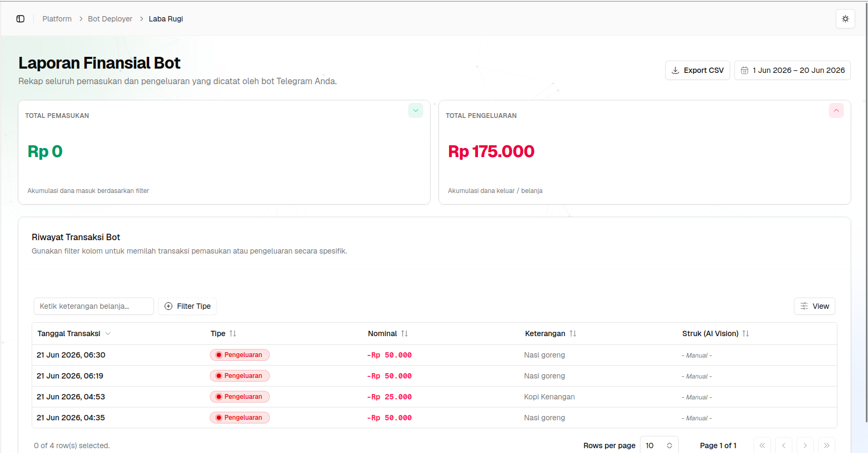Click Pengeluaran badge in 06:30 row
The width and height of the screenshot is (868, 453).
click(x=240, y=355)
